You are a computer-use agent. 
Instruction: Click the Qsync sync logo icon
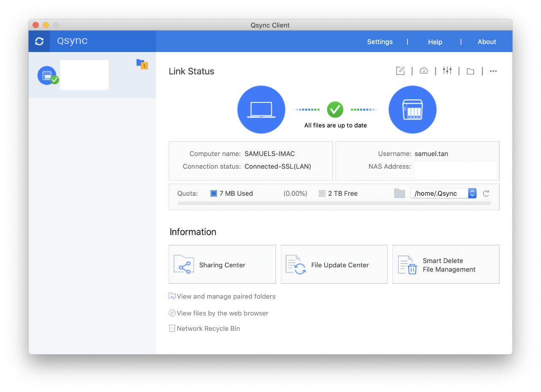39,41
